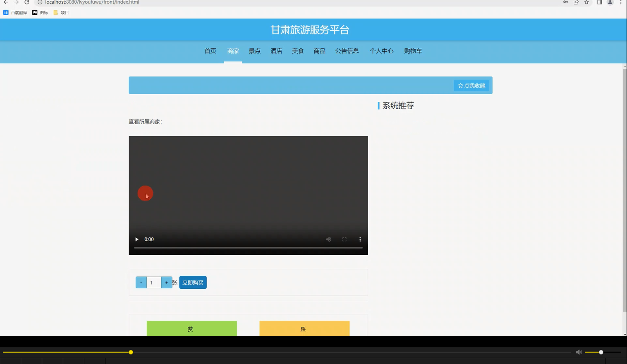The width and height of the screenshot is (627, 364).
Task: Open the password key icon in address bar
Action: point(565,2)
